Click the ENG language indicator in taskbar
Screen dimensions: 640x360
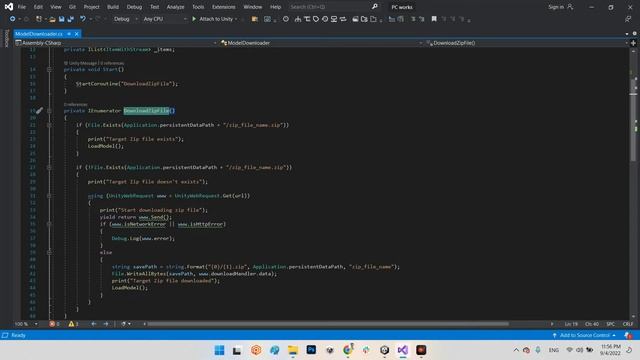click(553, 350)
